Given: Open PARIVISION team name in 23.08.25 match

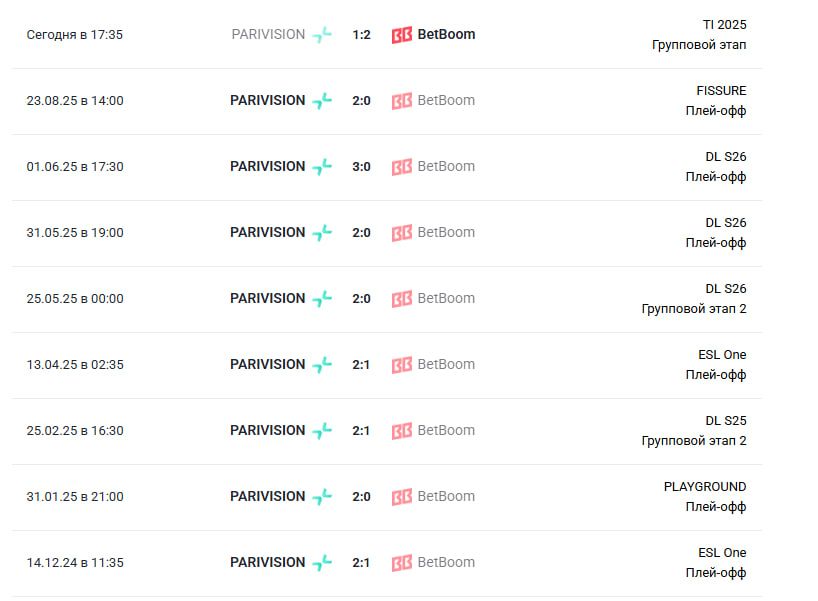Looking at the screenshot, I should (x=268, y=100).
